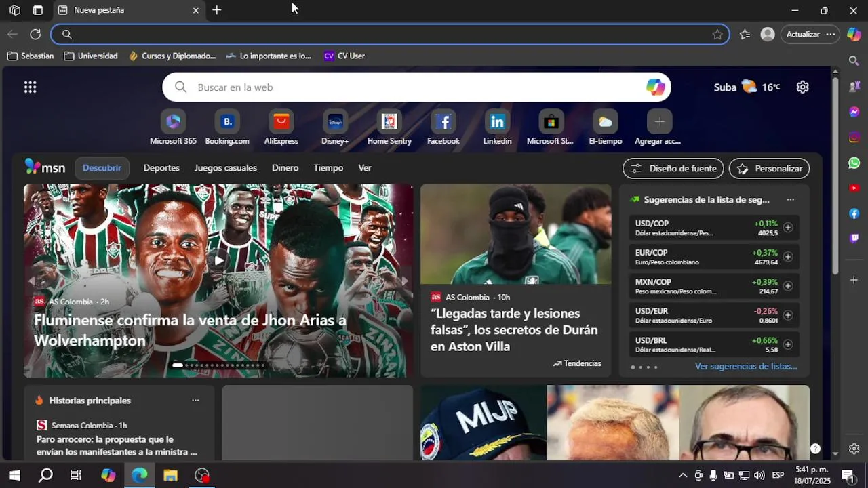The width and height of the screenshot is (868, 488).
Task: Open a new browser tab
Action: tap(217, 10)
